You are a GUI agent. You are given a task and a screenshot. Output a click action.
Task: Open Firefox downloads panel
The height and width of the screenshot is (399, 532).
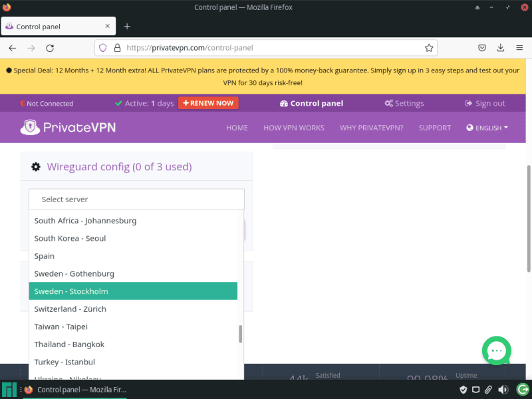click(x=500, y=48)
